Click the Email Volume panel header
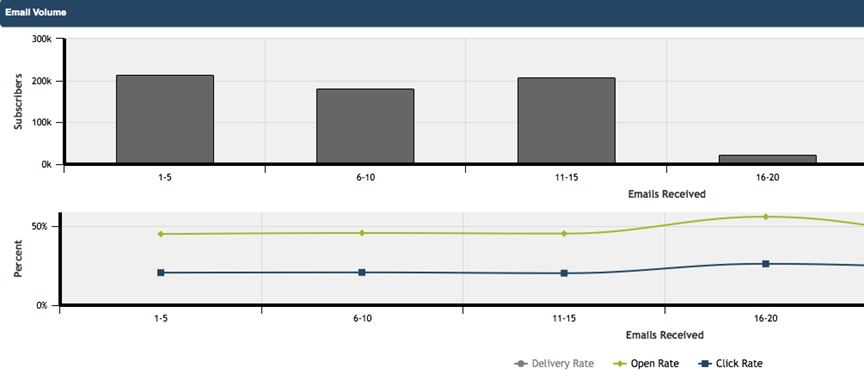This screenshot has height=380, width=864. [432, 13]
